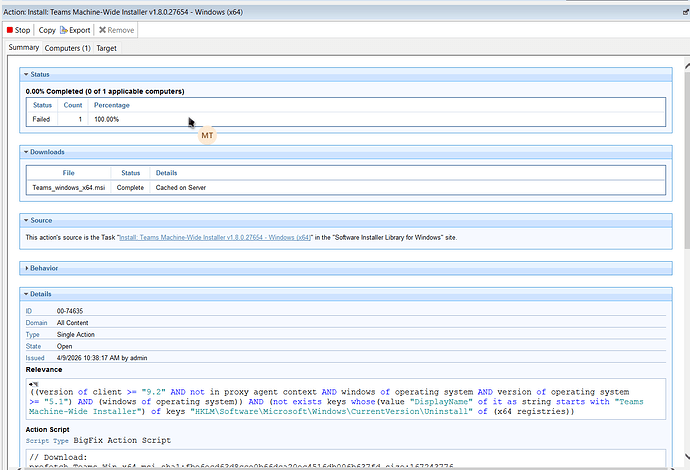The image size is (690, 470).
Task: Click the Cached on Server detail text
Action: [x=181, y=187]
